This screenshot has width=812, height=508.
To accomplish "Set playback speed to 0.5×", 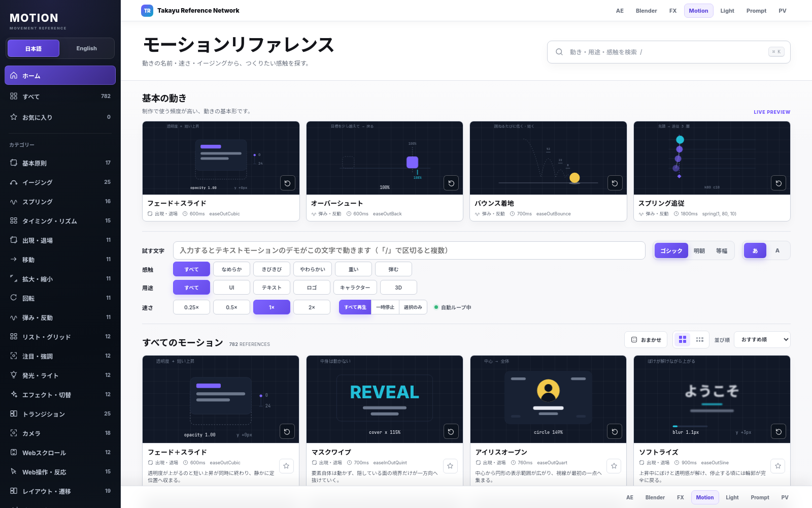I will (231, 307).
